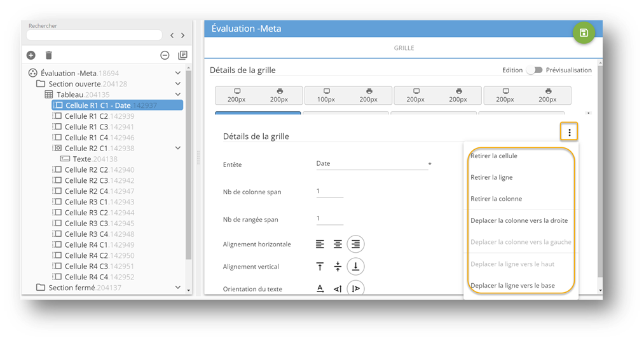Click the green save floppy disk button

click(584, 33)
